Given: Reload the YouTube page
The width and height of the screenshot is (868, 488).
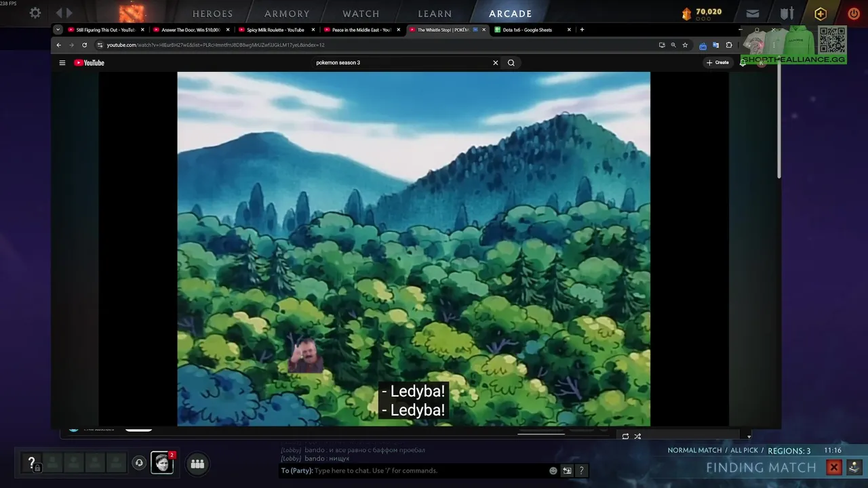Looking at the screenshot, I should pos(85,45).
